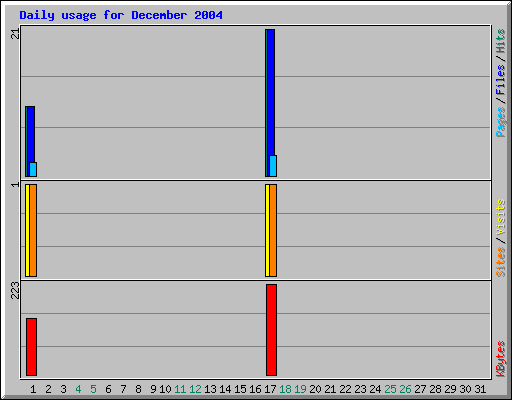Click green day label '25' on the x-axis
The image size is (512, 400).
(390, 389)
